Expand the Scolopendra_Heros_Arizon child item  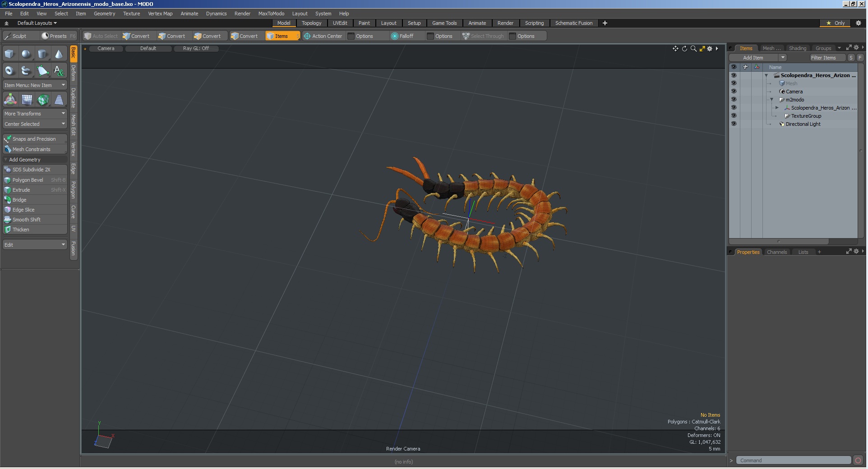[777, 108]
